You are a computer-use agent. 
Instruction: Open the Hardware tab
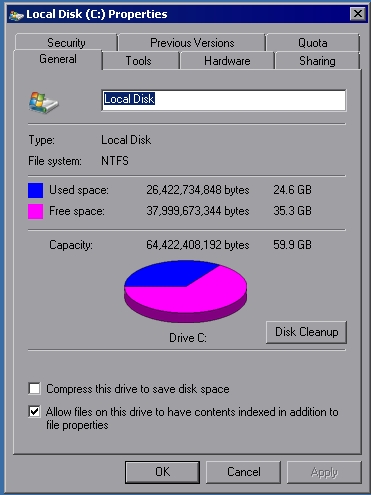coord(227,61)
